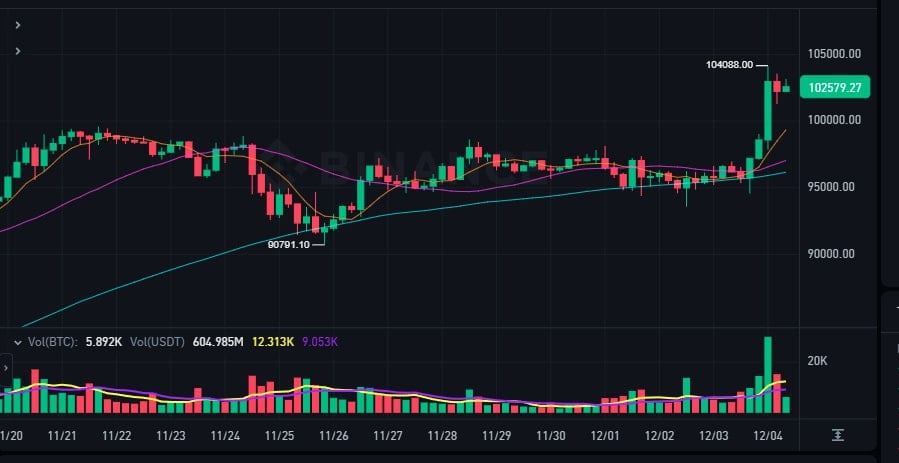Click the 11/20 date on time axis

click(12, 436)
